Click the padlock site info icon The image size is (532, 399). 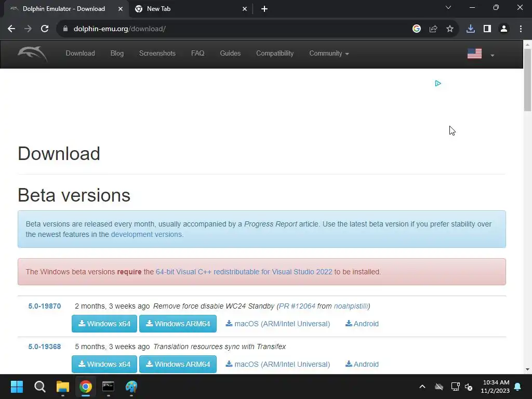pyautogui.click(x=65, y=29)
